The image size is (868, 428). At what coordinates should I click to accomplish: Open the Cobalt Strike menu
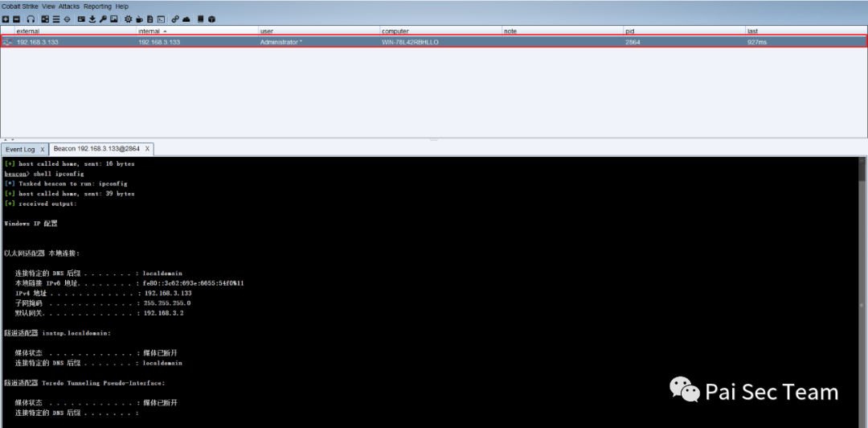[19, 6]
